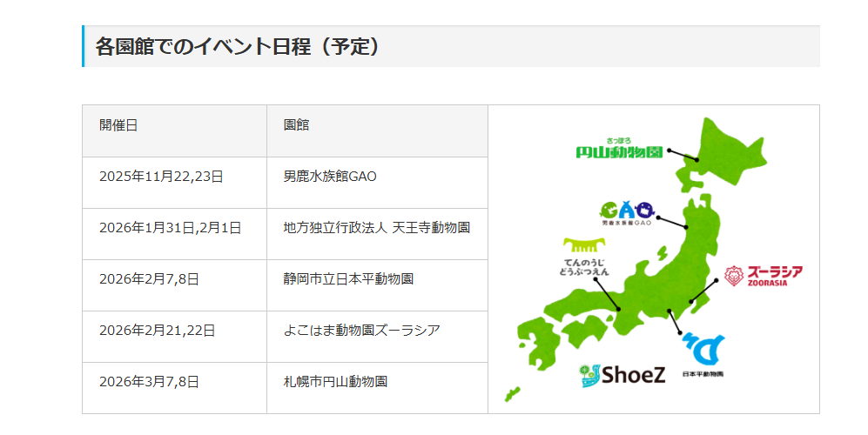
Task: Click よこはま動物園ズーラシア in the table
Action: pyautogui.click(x=361, y=331)
